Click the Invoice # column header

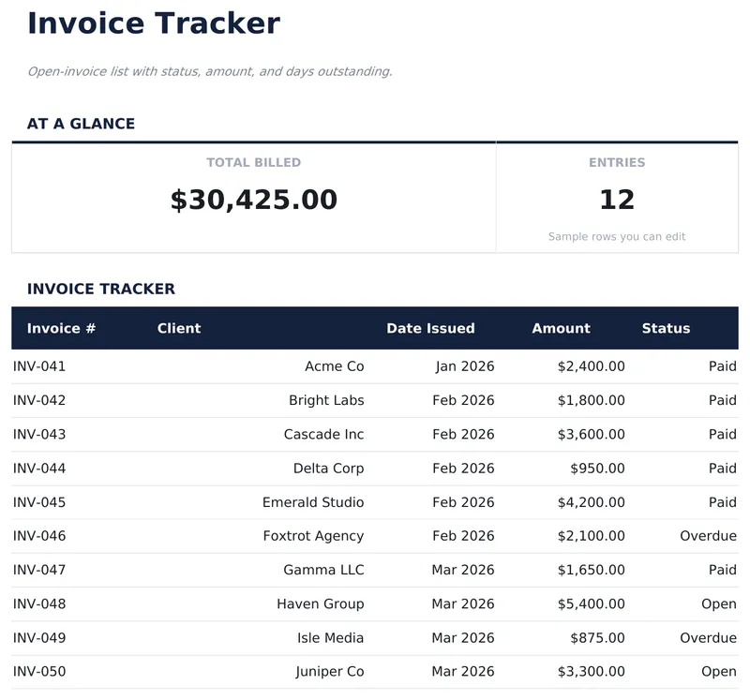61,328
